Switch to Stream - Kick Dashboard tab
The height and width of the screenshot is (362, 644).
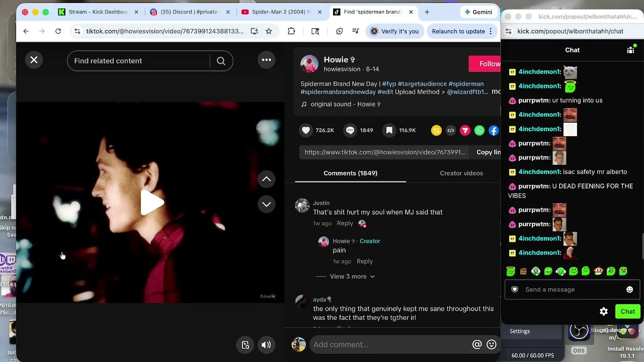[98, 12]
